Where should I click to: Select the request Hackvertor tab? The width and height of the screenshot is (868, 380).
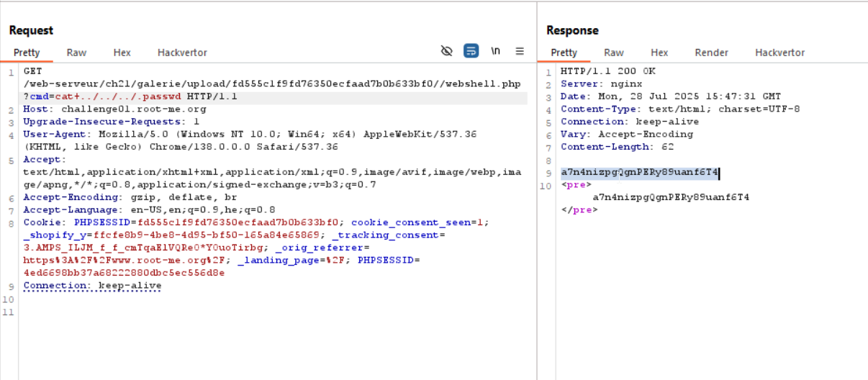pyautogui.click(x=182, y=53)
